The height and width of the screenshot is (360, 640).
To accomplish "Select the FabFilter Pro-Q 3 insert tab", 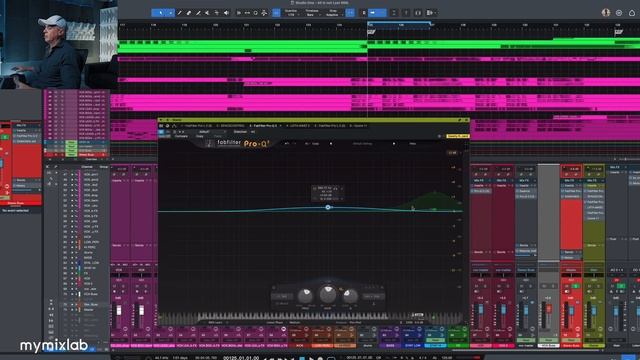I will tap(265, 126).
